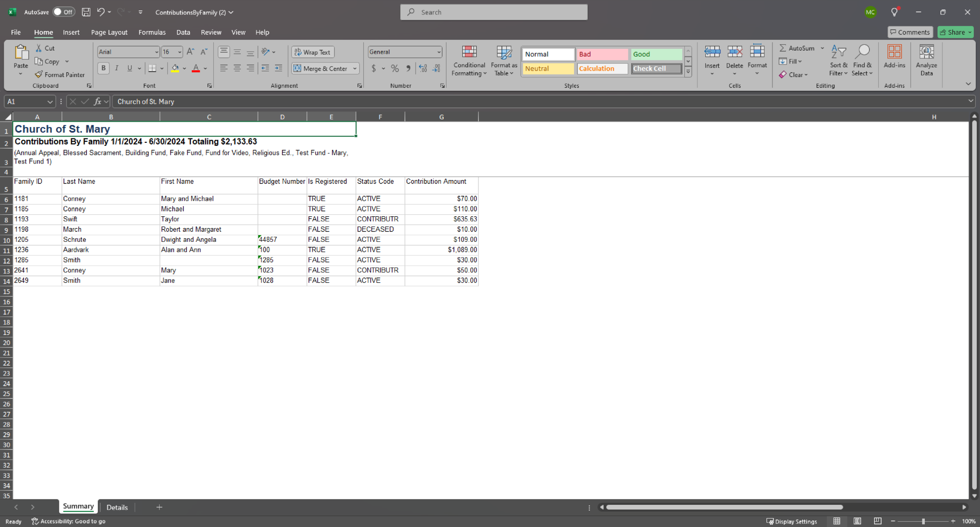Open the Add-ins button
The width and height of the screenshot is (980, 527).
tap(894, 57)
